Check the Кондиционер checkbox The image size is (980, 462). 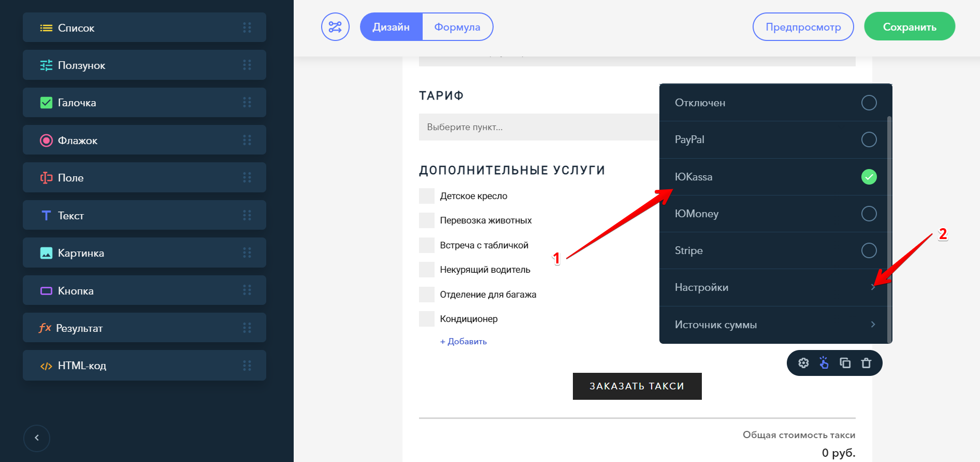click(x=427, y=319)
